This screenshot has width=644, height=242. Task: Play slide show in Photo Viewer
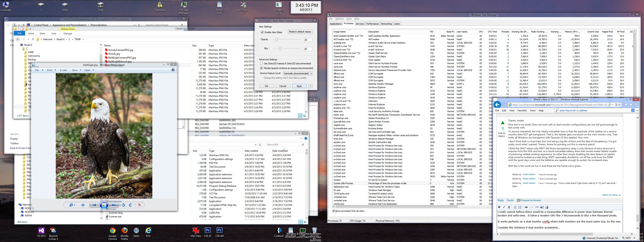coord(104,205)
